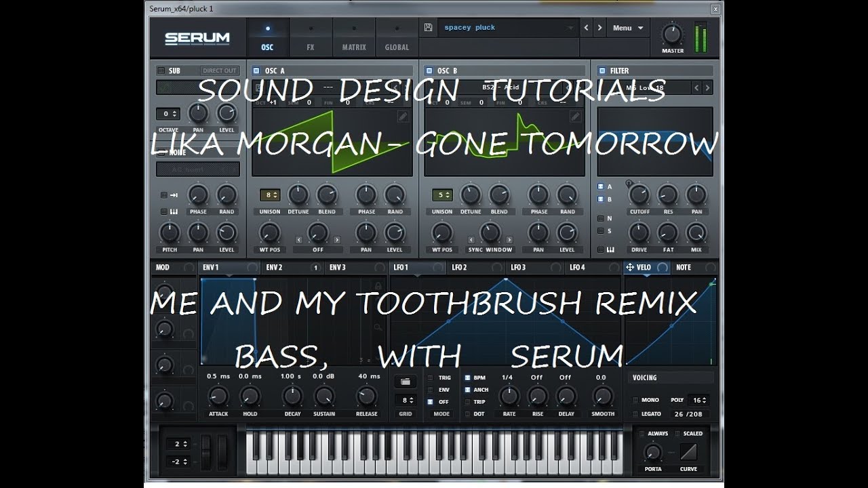Viewport: 868px width, 488px height.
Task: Click the VELO move crosshair icon
Action: [631, 267]
